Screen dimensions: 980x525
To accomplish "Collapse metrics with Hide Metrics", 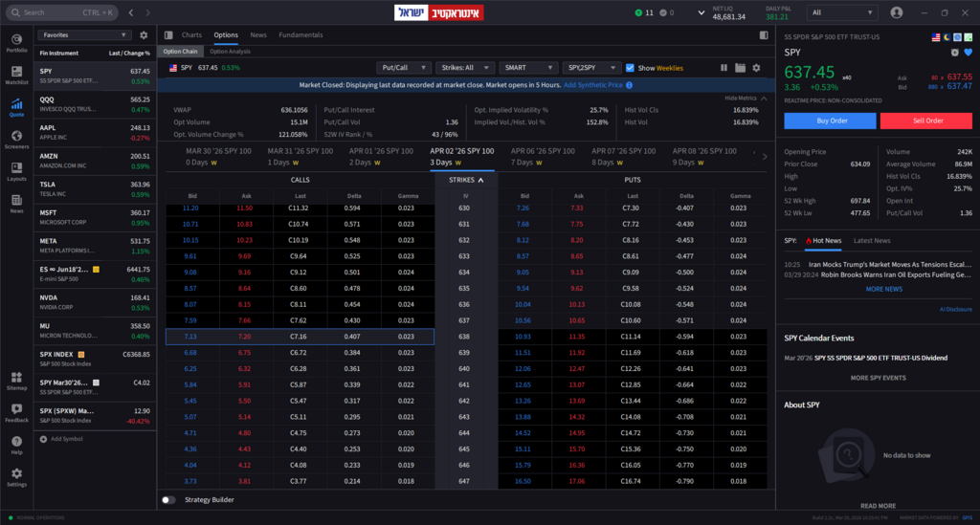I will pyautogui.click(x=746, y=98).
